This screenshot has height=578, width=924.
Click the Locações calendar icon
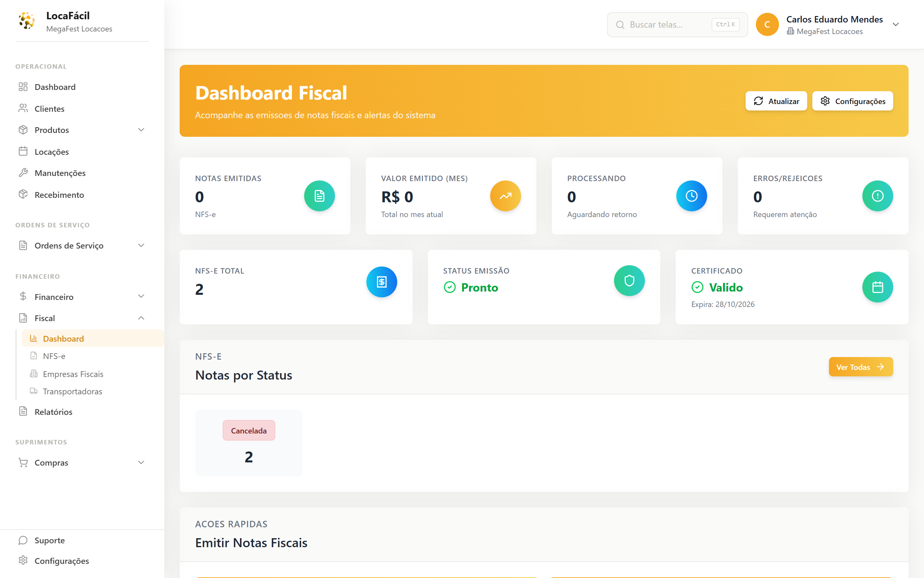tap(23, 151)
